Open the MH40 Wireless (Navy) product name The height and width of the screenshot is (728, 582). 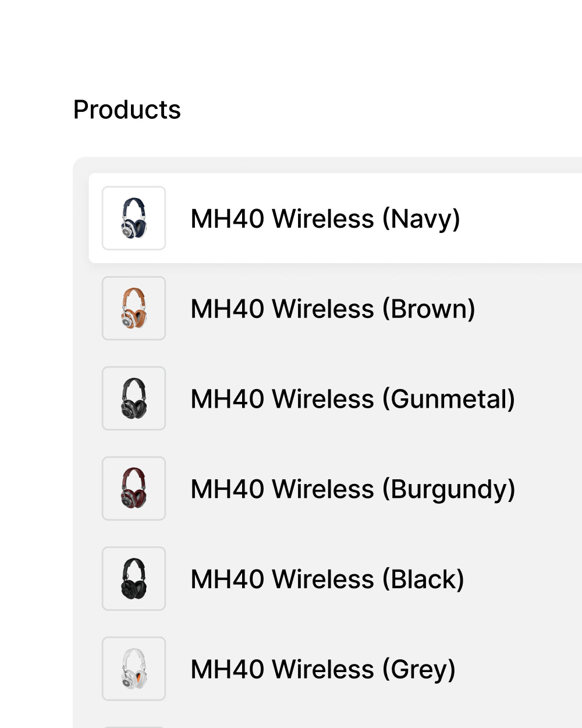325,219
